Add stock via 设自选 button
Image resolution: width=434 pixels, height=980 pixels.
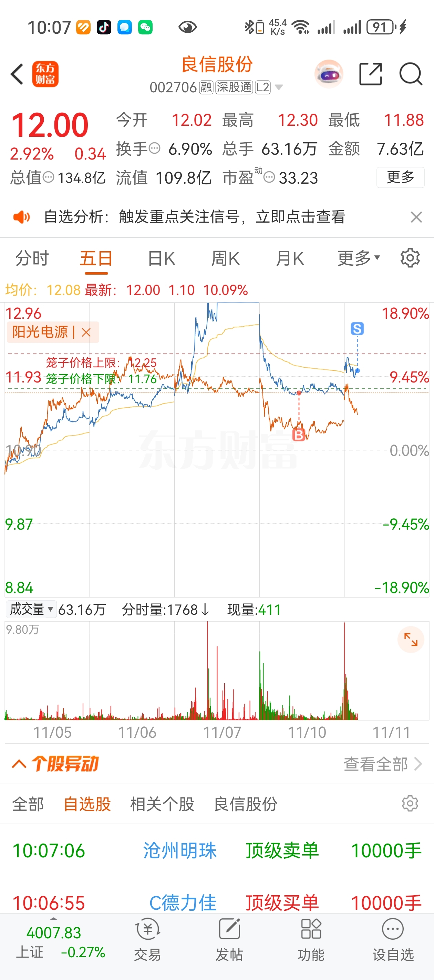point(393,939)
